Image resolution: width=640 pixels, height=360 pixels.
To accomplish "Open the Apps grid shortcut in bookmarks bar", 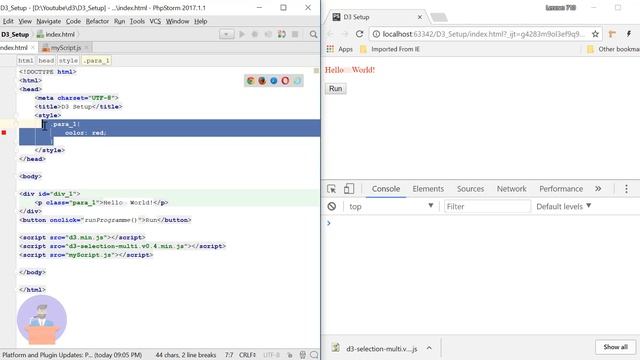I will 330,49.
